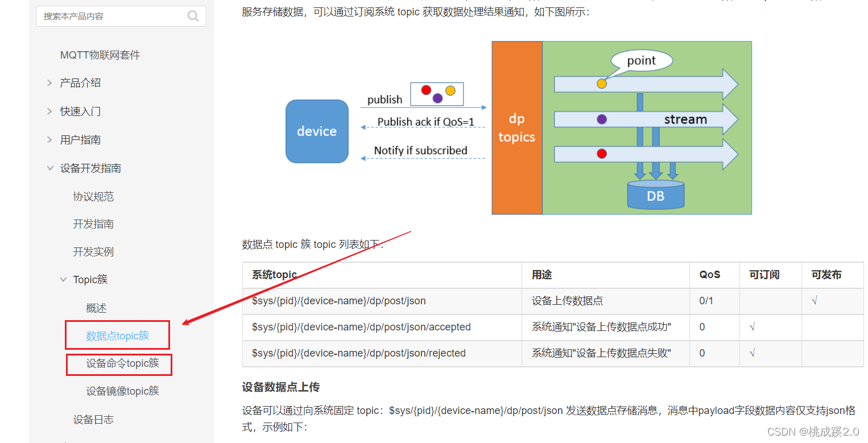Click the point callout bubble in the diagram
The image size is (868, 443).
click(x=642, y=60)
